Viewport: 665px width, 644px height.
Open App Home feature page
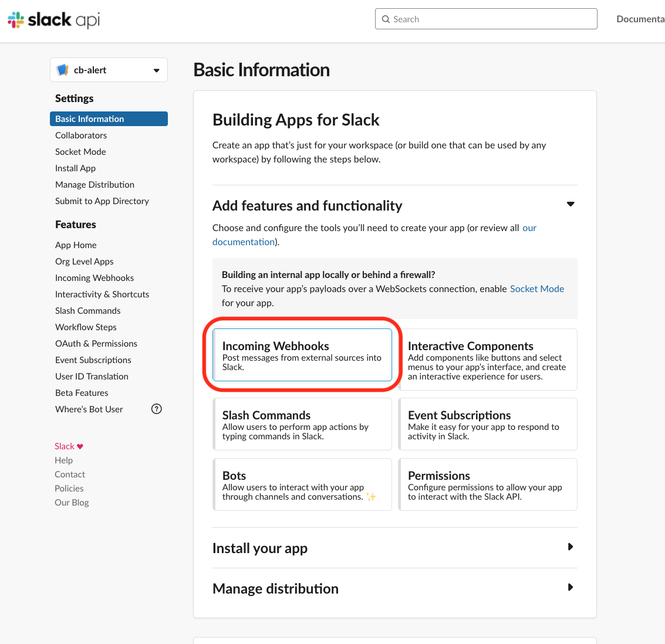[76, 245]
